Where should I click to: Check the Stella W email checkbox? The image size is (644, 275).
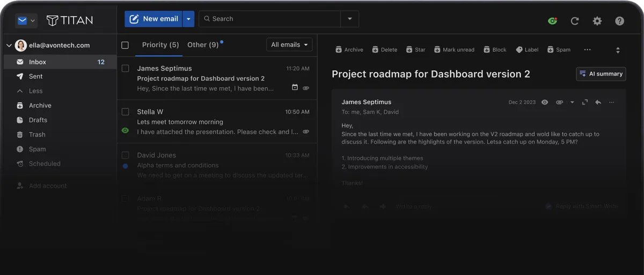pos(125,112)
